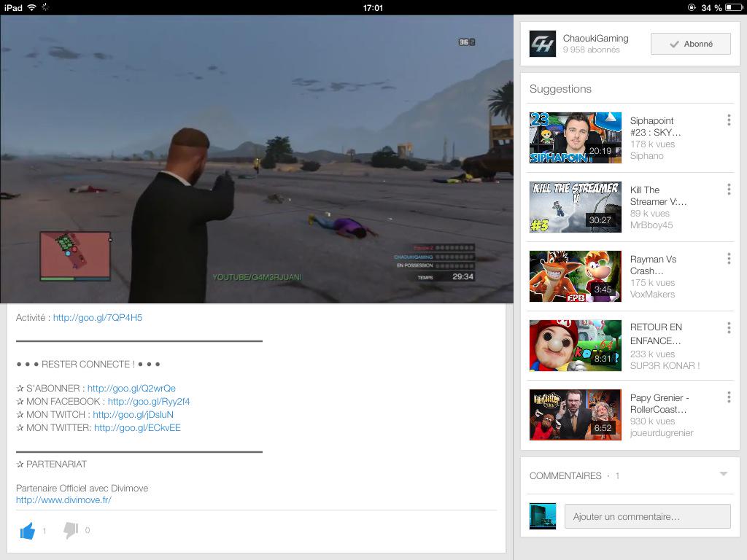Screen dimensions: 747x560
Task: Tap the VoxMakers channel name
Action: pos(652,295)
